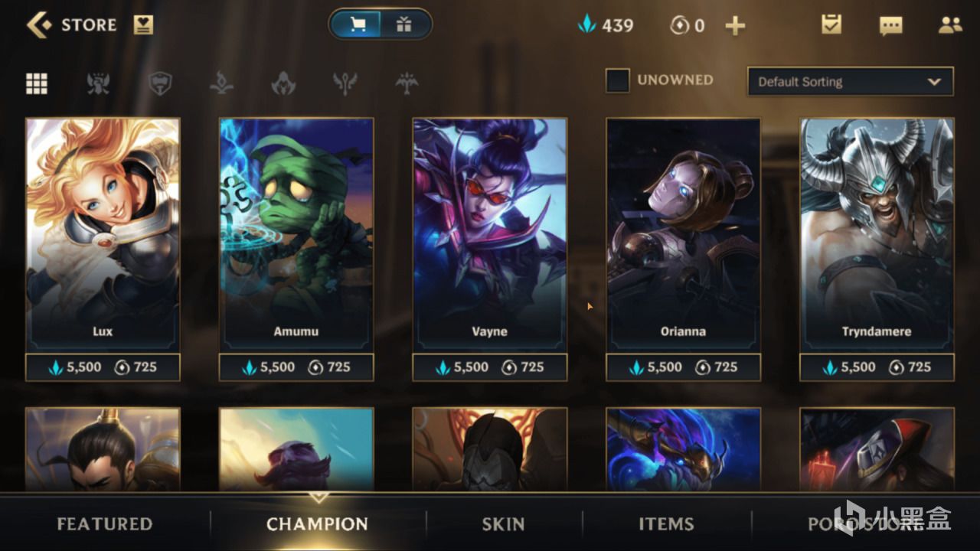980x551 pixels.
Task: Select the shopping cart mode toggle
Action: pos(357,24)
